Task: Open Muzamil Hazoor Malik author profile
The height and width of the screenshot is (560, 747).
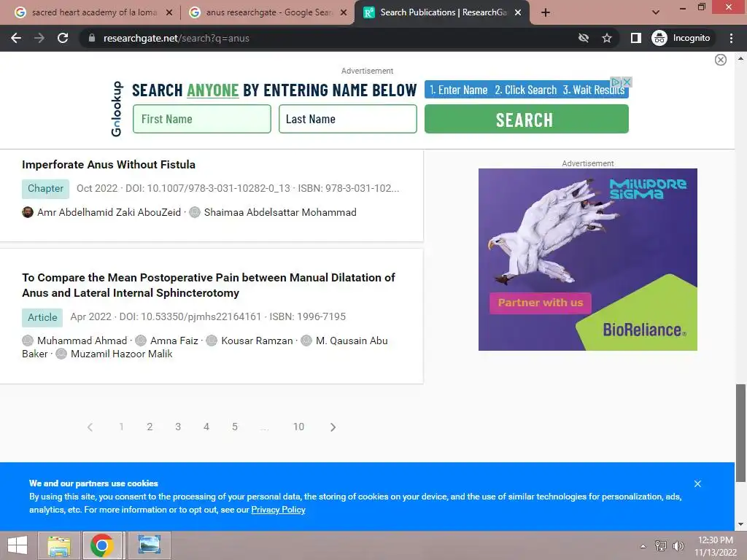Action: click(x=122, y=354)
